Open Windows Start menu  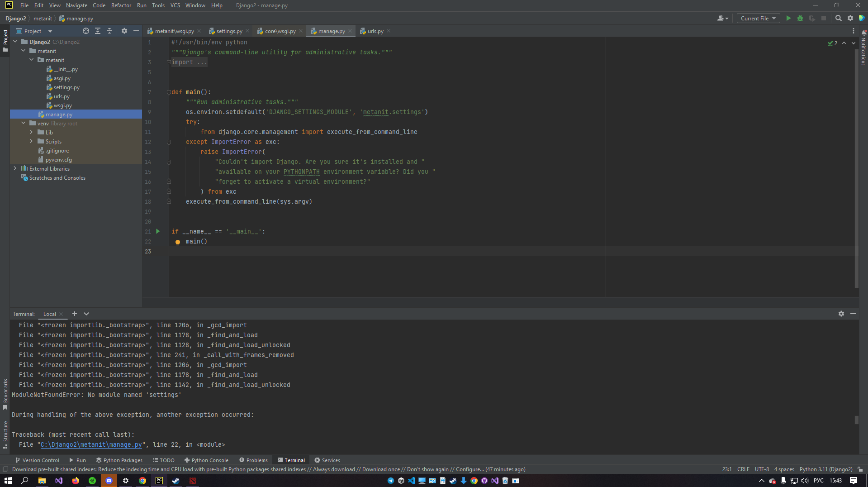coord(8,481)
